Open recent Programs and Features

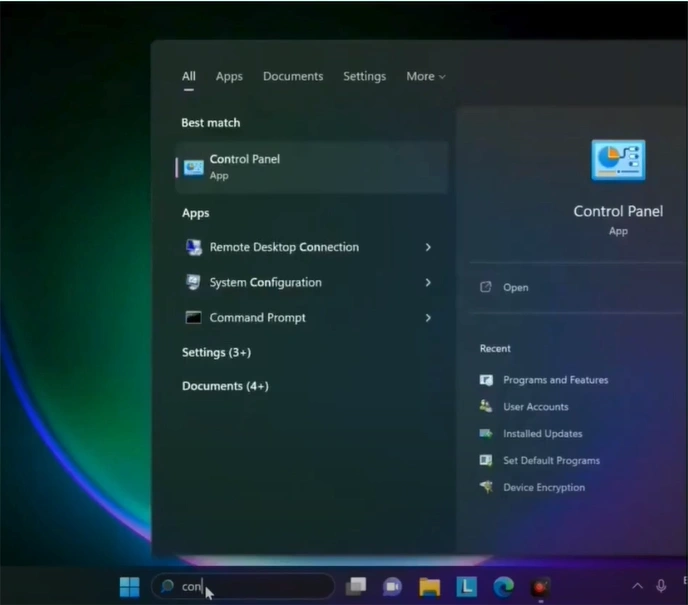pos(555,380)
